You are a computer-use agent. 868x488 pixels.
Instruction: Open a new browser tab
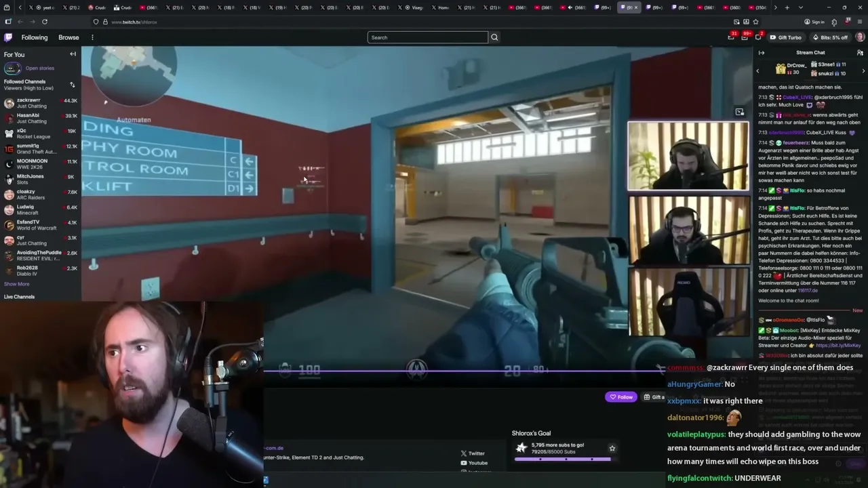[x=787, y=7]
